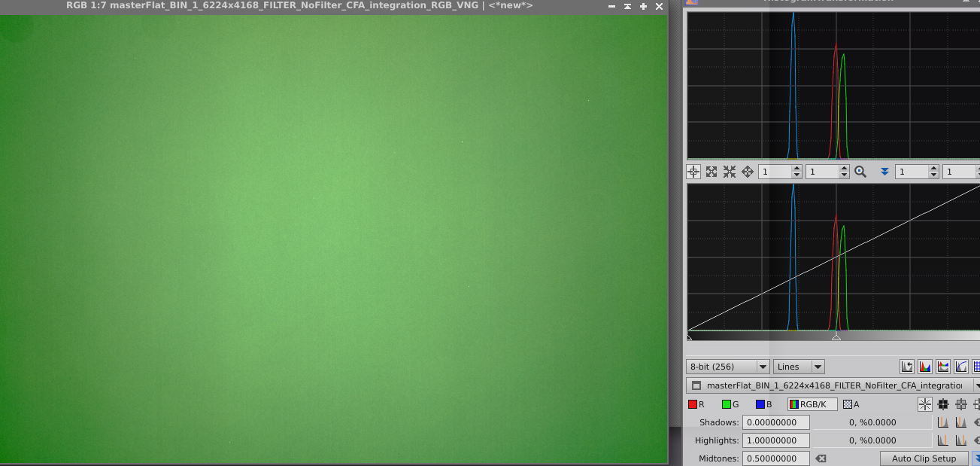980x466 pixels.
Task: Select the B blue channel
Action: [764, 404]
